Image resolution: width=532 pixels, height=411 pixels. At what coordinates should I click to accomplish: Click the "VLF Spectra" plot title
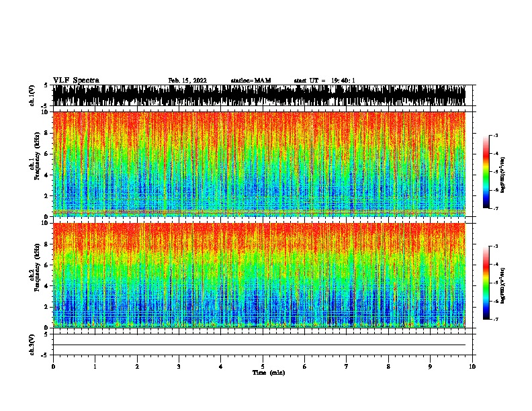click(76, 81)
